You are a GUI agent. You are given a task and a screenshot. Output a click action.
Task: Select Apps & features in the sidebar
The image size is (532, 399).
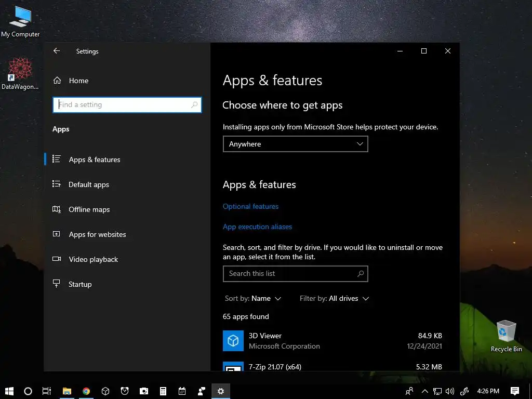127,159
